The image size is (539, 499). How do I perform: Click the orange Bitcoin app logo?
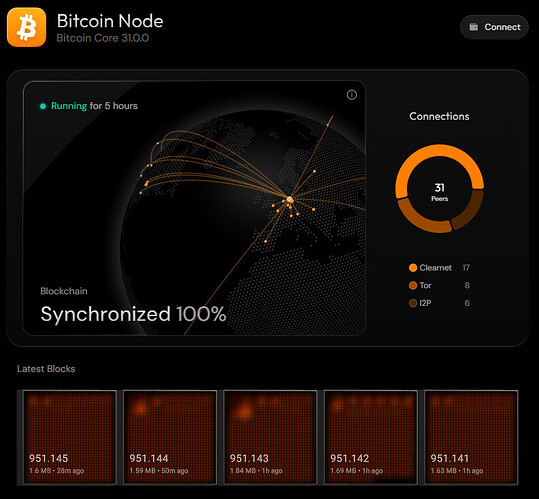[26, 27]
